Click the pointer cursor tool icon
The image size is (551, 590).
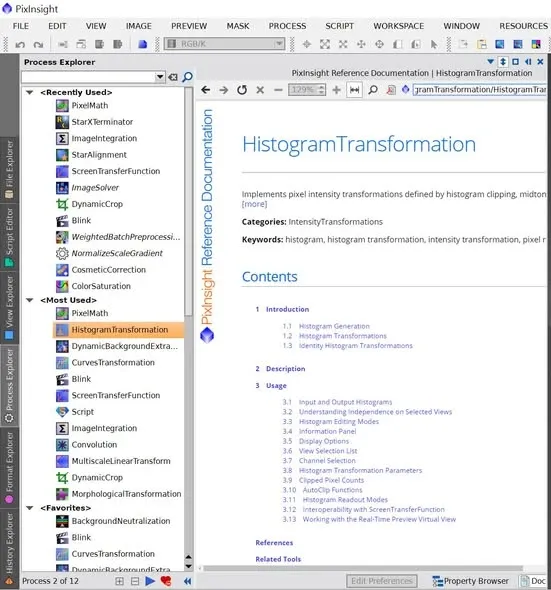tap(434, 44)
